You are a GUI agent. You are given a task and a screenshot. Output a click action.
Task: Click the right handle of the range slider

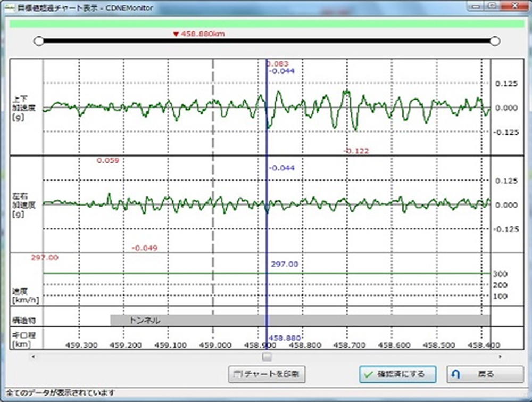(495, 41)
